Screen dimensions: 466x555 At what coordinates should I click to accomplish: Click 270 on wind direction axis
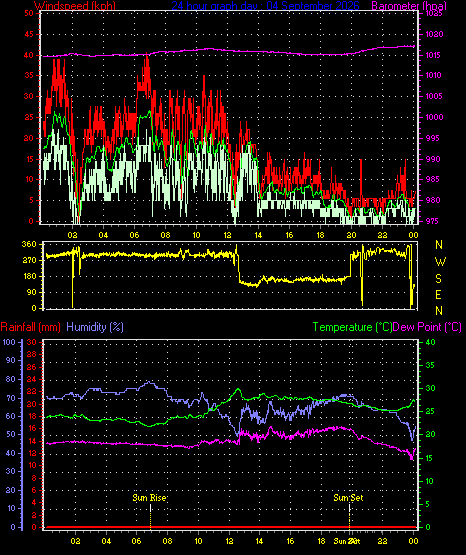(29, 260)
